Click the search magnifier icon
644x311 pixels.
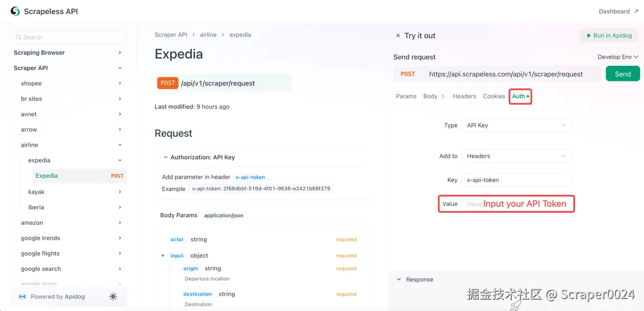point(19,37)
